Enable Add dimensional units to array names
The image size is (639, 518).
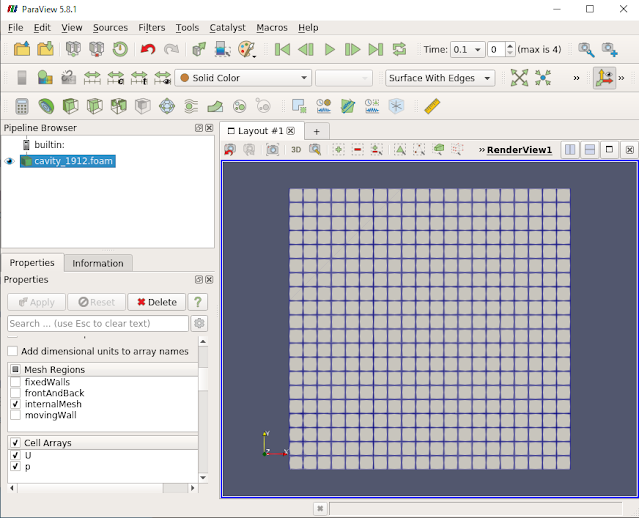coord(13,351)
